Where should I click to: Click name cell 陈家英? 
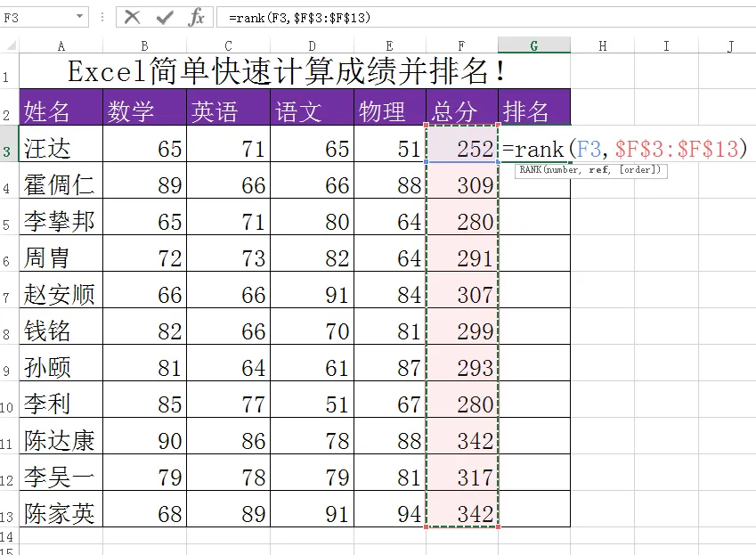click(x=61, y=509)
